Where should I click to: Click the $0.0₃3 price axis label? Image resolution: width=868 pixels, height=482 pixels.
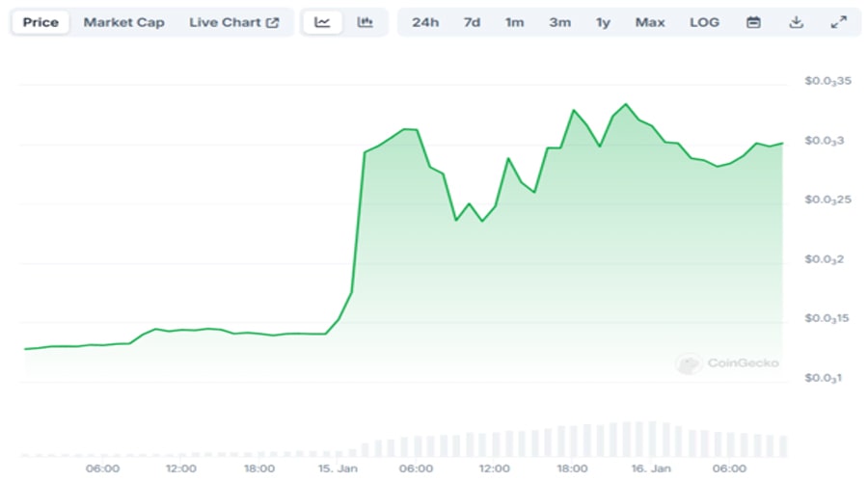[x=824, y=141]
